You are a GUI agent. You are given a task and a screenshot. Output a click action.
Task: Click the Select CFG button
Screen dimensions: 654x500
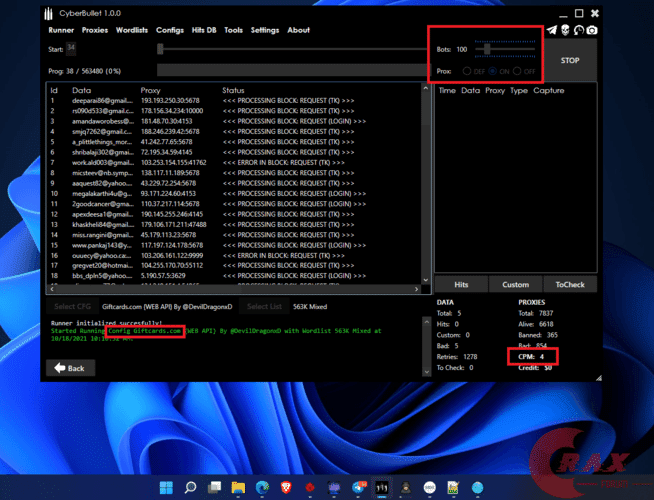click(x=72, y=307)
